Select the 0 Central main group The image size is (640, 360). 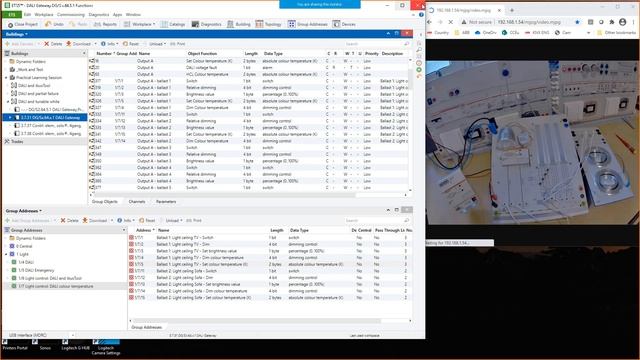(x=21, y=247)
